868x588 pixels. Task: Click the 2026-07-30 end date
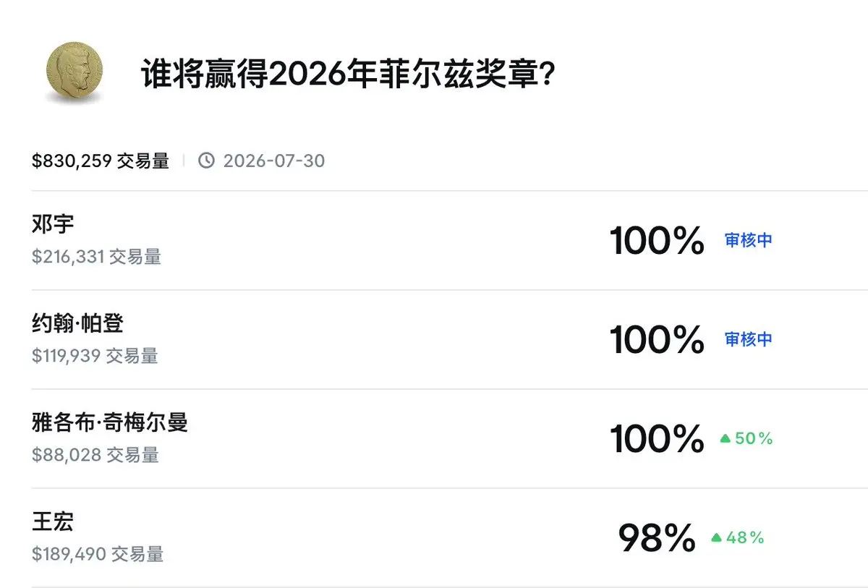point(273,161)
